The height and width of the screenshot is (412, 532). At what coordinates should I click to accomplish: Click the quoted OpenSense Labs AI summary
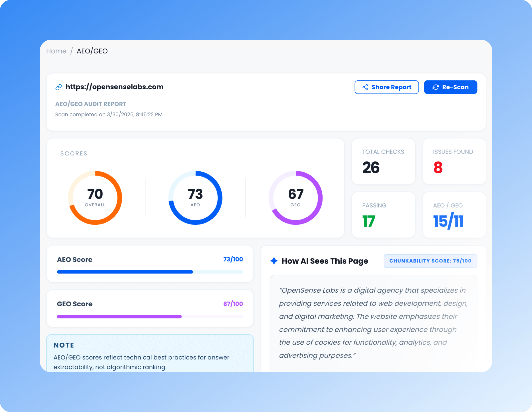pos(373,323)
